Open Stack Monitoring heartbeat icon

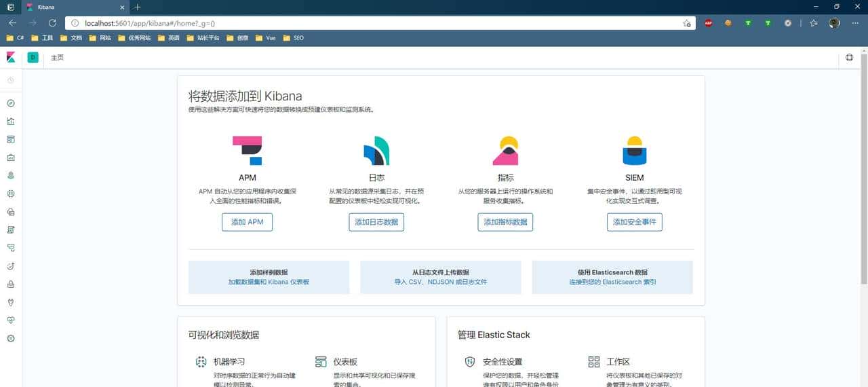coord(11,320)
